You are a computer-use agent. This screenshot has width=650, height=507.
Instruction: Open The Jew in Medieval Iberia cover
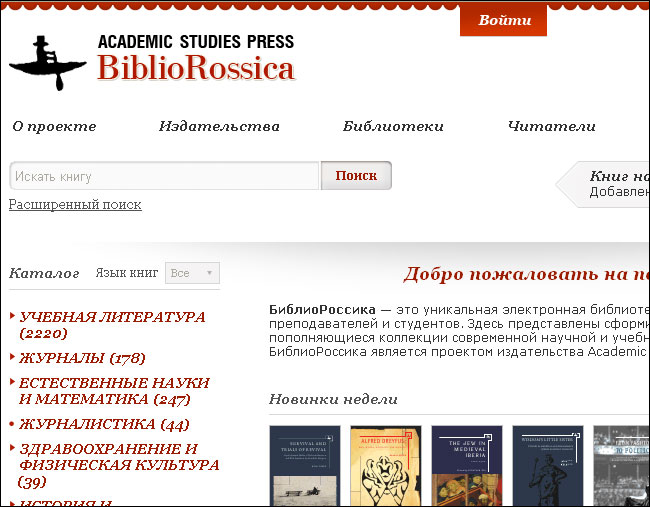[x=467, y=466]
